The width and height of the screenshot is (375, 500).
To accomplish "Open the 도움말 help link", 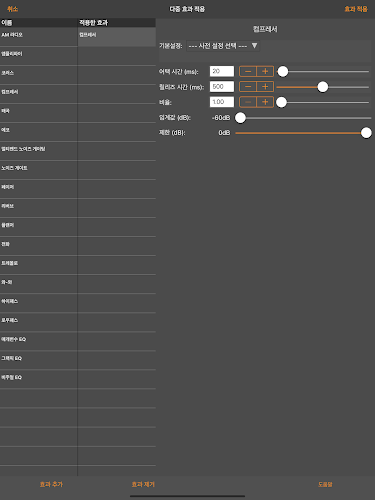I will coord(325,484).
